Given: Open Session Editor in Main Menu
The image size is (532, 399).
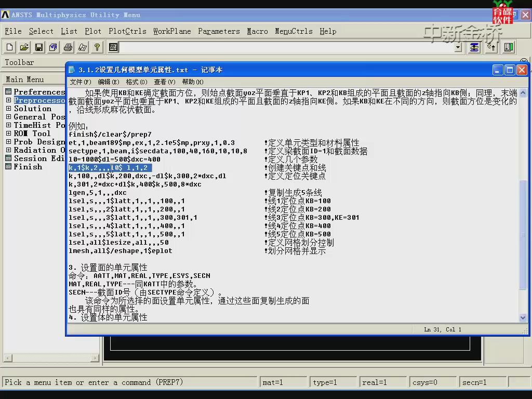Looking at the screenshot, I should click(39, 158).
